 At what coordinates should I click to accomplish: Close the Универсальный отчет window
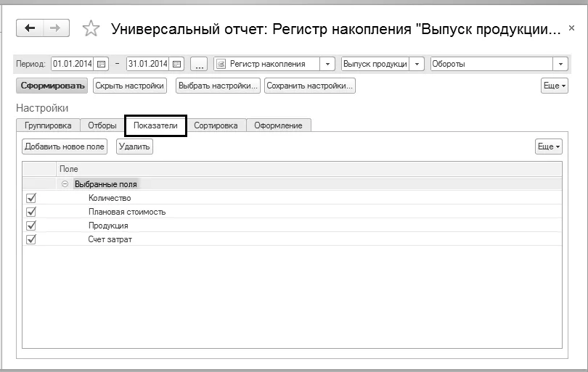coord(571,28)
